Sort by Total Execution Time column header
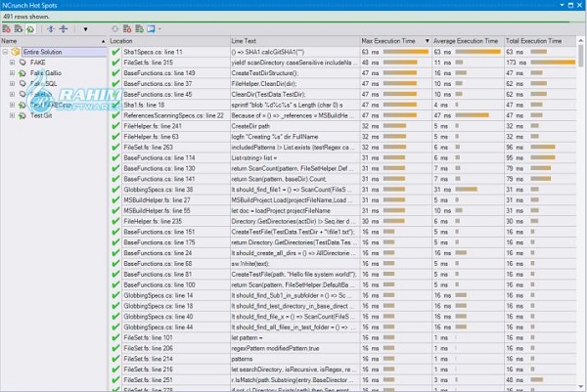Viewport: 587px width, 392px height. coord(540,41)
